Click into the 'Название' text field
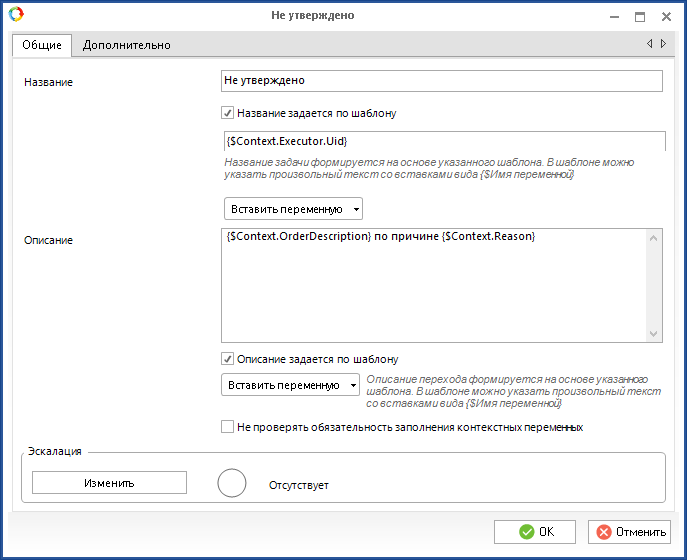The height and width of the screenshot is (560, 687). pyautogui.click(x=441, y=80)
